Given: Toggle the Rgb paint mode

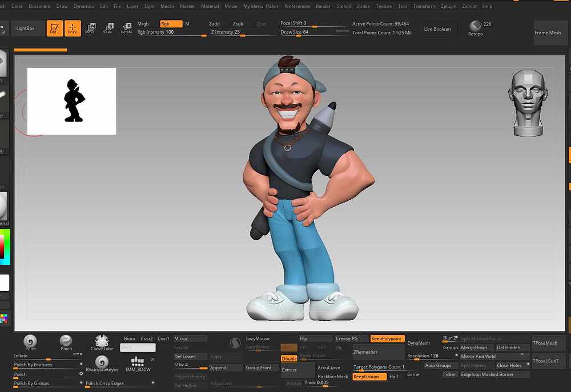Looking at the screenshot, I should tap(170, 24).
